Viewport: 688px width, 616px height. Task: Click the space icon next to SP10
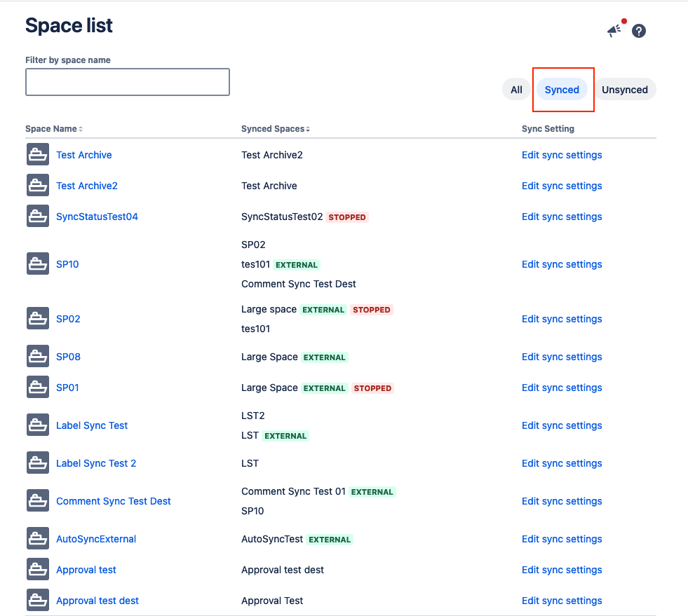click(x=38, y=264)
